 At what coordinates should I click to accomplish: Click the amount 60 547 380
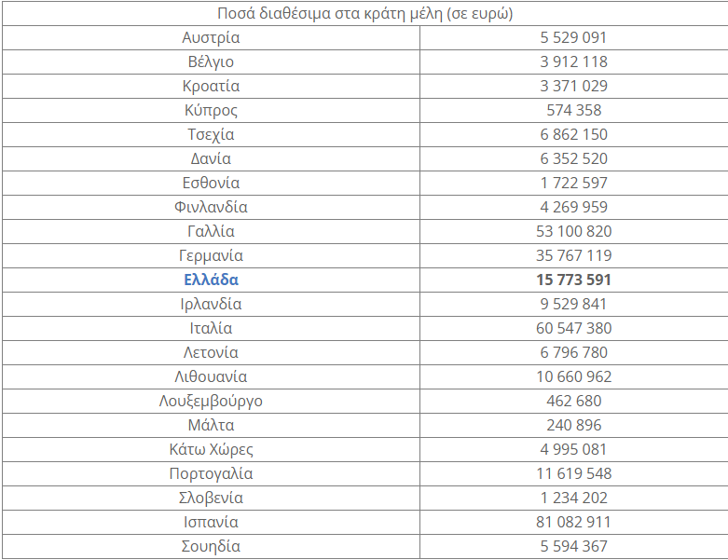[573, 329]
